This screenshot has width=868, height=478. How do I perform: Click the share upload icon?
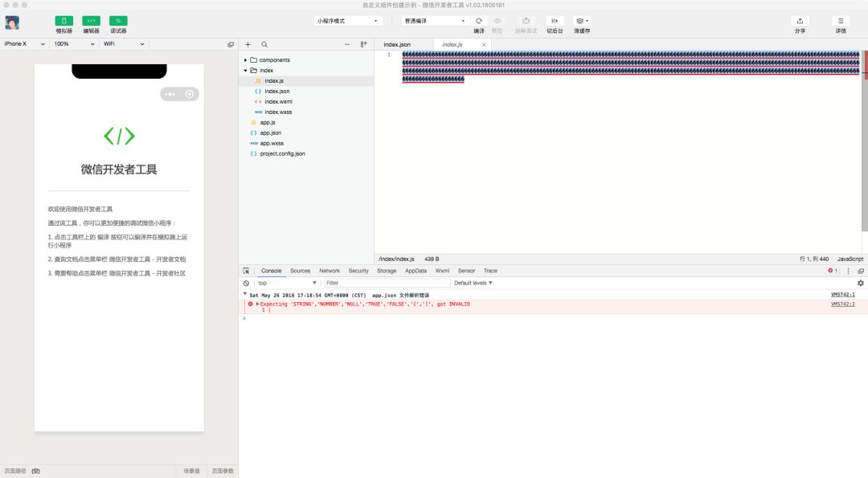click(x=800, y=21)
